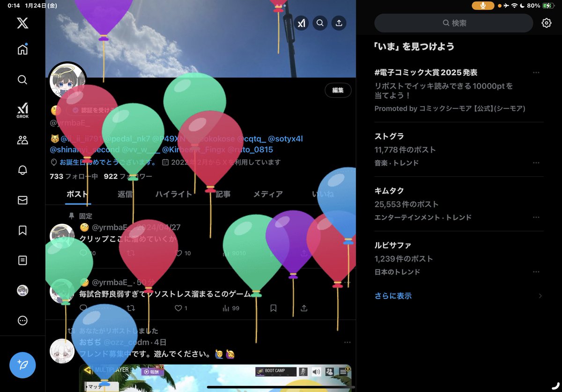Tap the phone call icon at bottom right
562x392 pixels.
coord(555,385)
